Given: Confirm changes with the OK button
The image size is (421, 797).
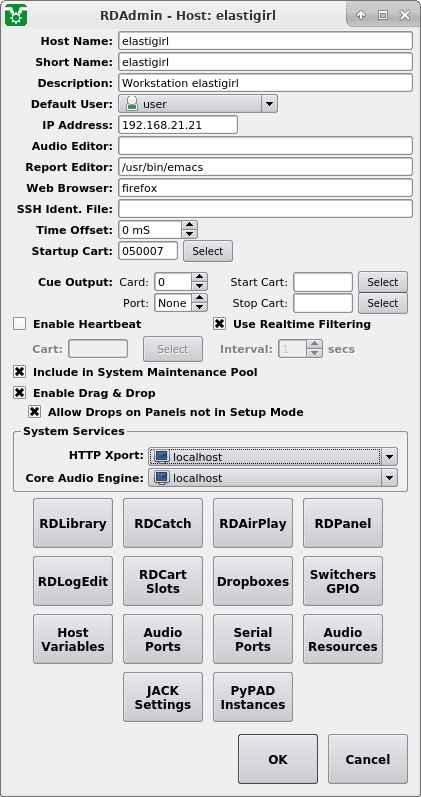Looking at the screenshot, I should pyautogui.click(x=278, y=759).
